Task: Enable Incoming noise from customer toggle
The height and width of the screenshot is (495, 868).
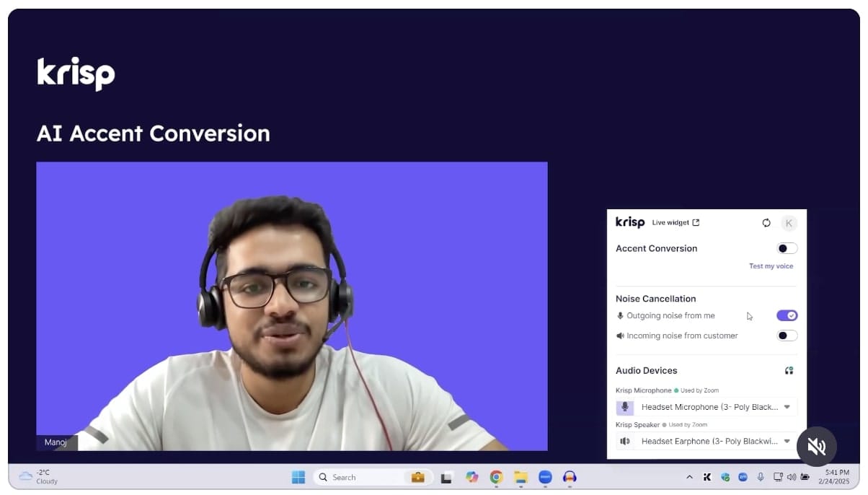Action: 787,336
